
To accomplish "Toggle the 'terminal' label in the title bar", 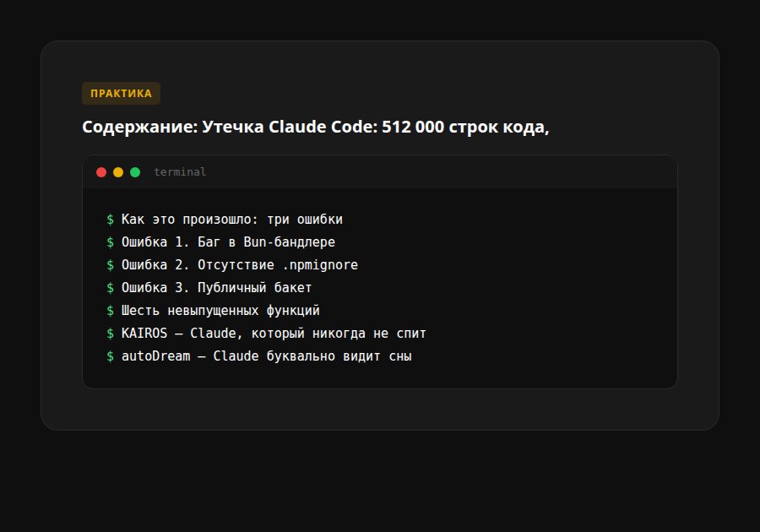I will tap(179, 171).
